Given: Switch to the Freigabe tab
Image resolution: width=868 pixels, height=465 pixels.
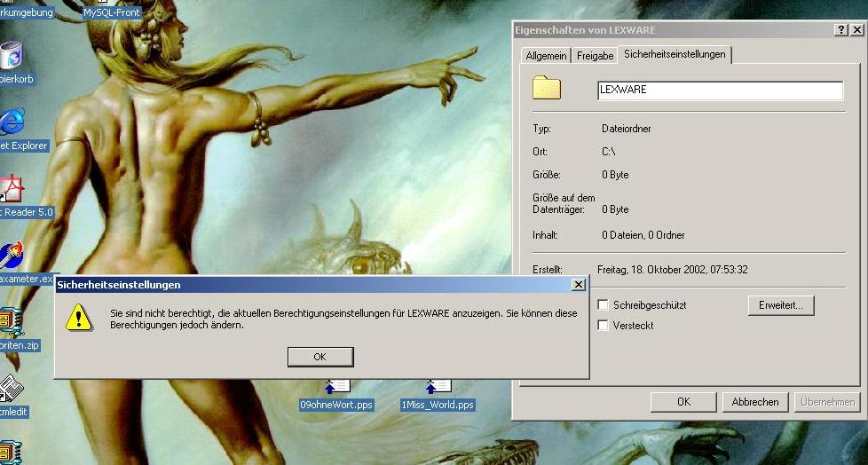Looking at the screenshot, I should pyautogui.click(x=595, y=55).
